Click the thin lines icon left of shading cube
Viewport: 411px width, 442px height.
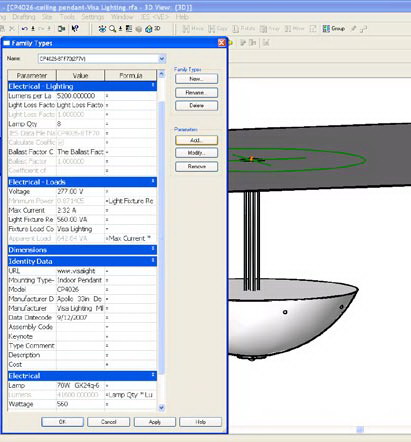(x=129, y=29)
